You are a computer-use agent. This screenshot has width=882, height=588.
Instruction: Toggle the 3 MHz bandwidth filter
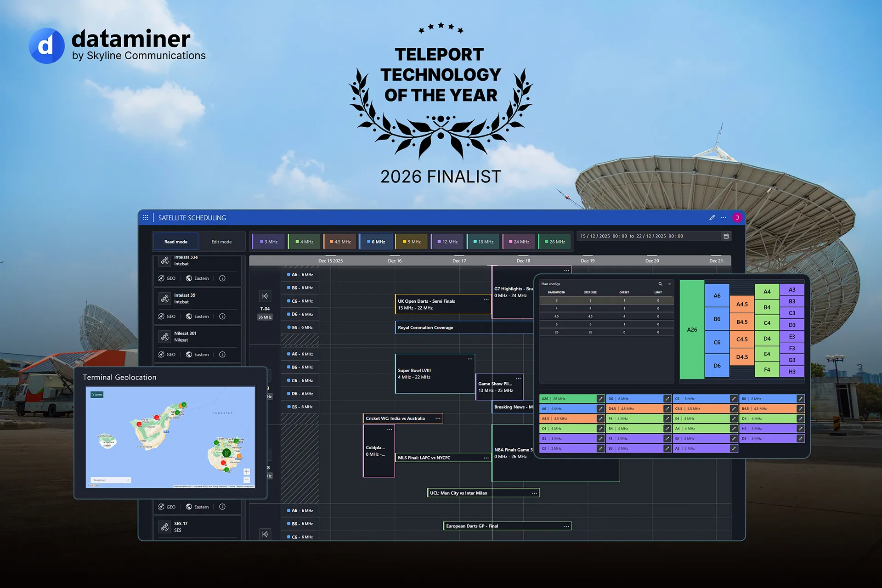(x=268, y=242)
